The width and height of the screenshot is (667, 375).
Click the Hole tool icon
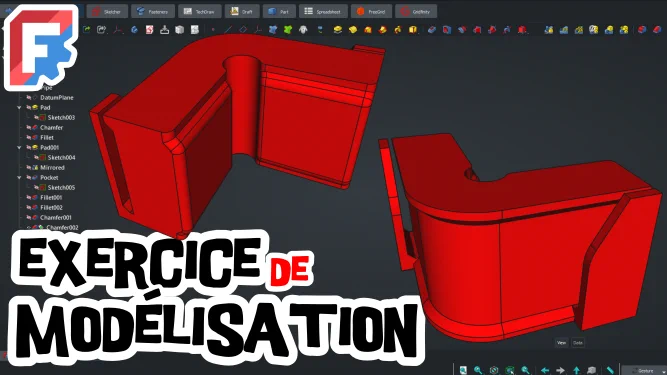(x=447, y=30)
